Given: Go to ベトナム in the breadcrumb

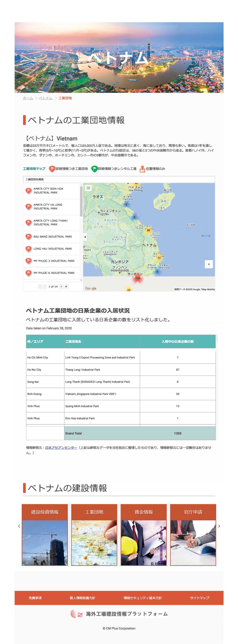Looking at the screenshot, I should (x=46, y=98).
